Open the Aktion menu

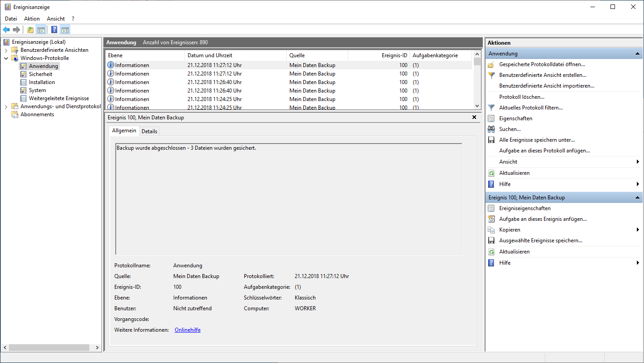32,19
